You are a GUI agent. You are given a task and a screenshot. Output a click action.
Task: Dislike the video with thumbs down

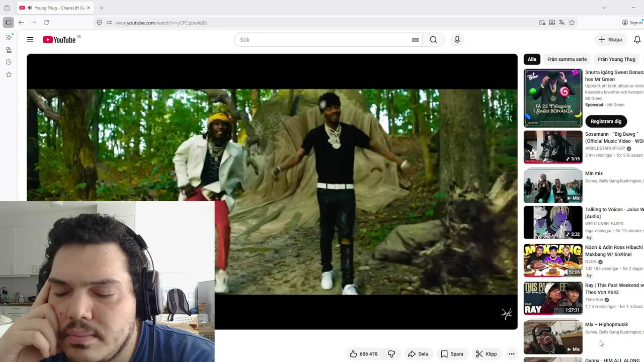pos(391,354)
